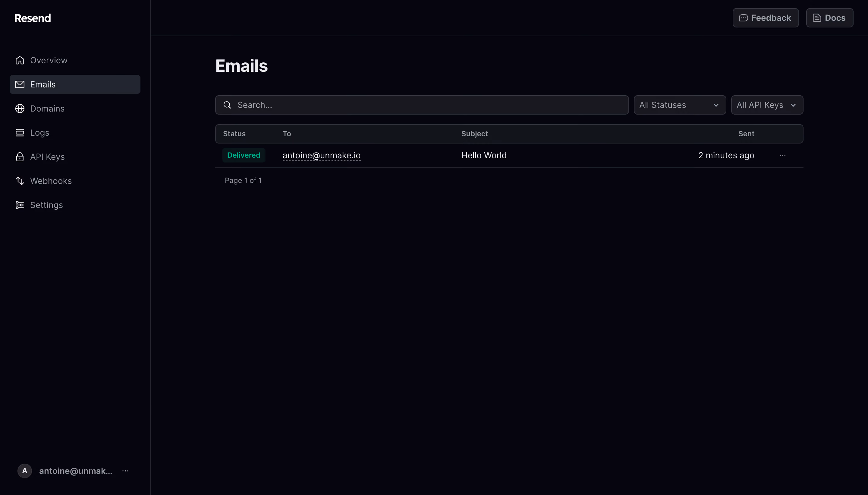Viewport: 868px width, 495px height.
Task: Click the Webhooks arrows icon
Action: click(20, 181)
